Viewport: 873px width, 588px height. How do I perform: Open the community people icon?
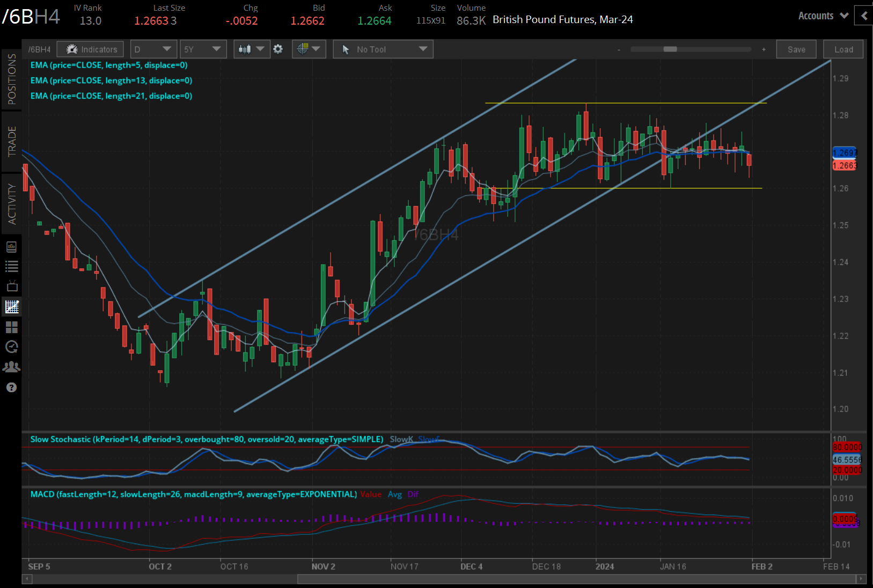(11, 367)
